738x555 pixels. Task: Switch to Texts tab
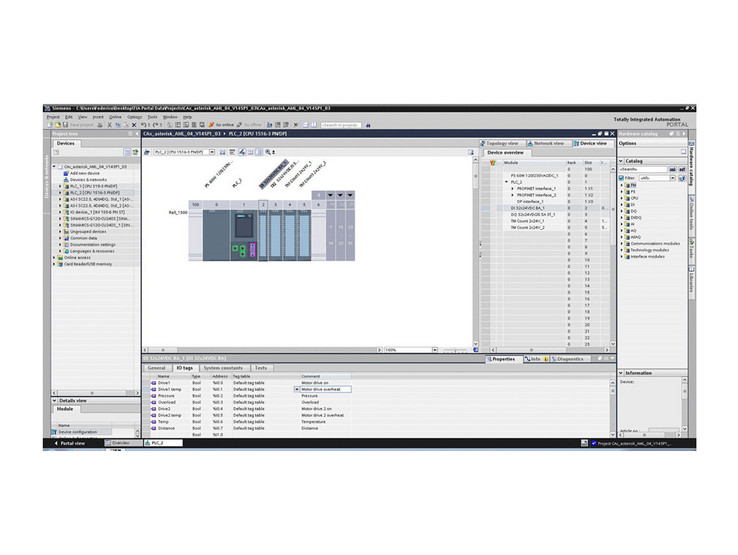coord(261,368)
